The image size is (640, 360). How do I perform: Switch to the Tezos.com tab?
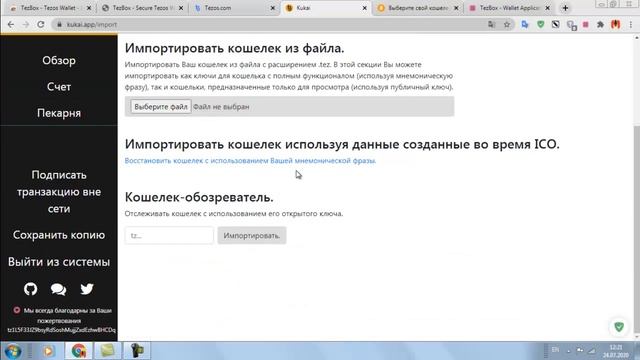235,8
